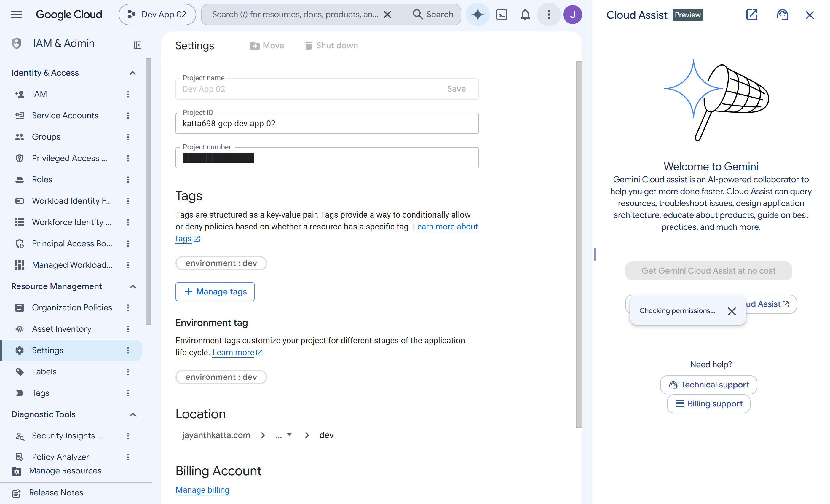The height and width of the screenshot is (504, 830).
Task: Click jayanthkatta.com in Location breadcrumb
Action: pos(216,435)
